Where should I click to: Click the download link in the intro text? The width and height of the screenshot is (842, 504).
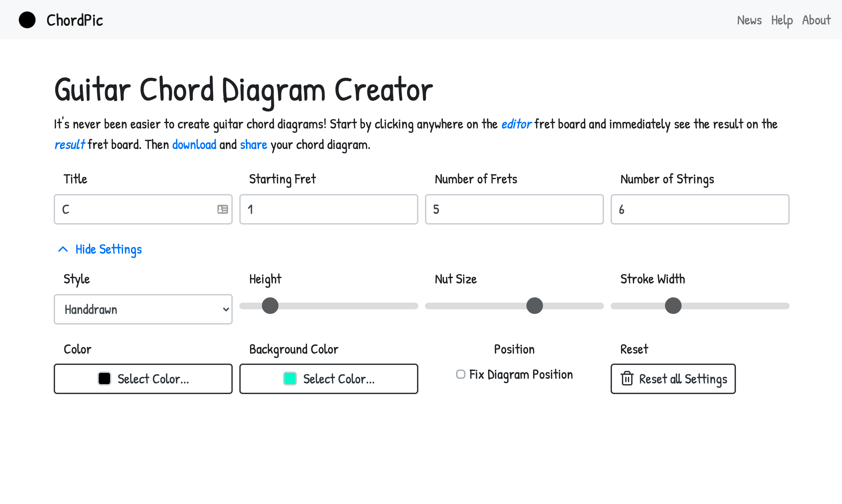click(x=194, y=144)
